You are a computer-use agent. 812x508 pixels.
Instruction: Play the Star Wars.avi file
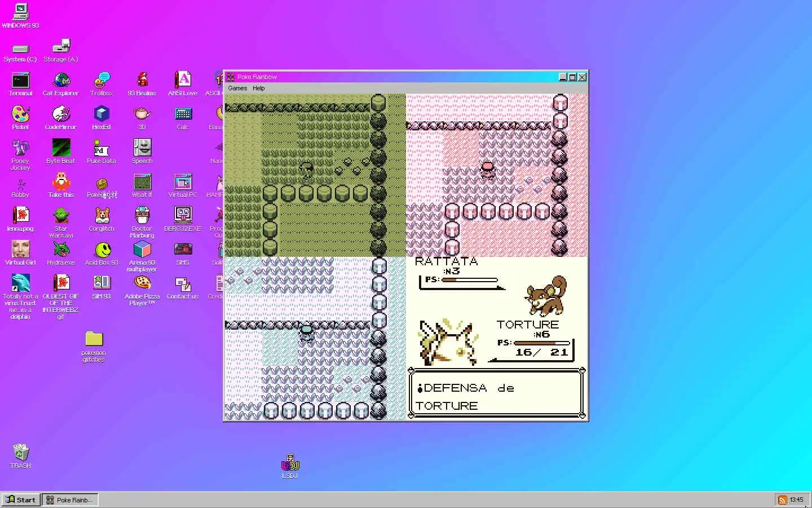click(61, 223)
